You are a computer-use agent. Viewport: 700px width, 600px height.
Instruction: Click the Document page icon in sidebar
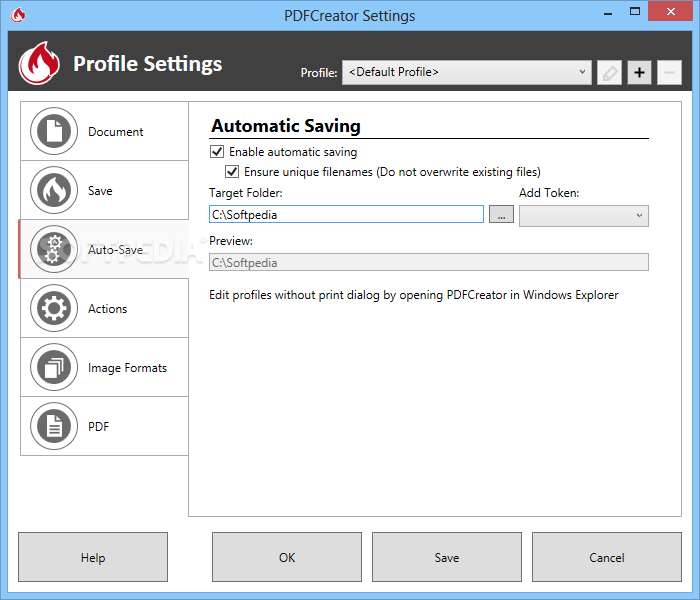(54, 131)
